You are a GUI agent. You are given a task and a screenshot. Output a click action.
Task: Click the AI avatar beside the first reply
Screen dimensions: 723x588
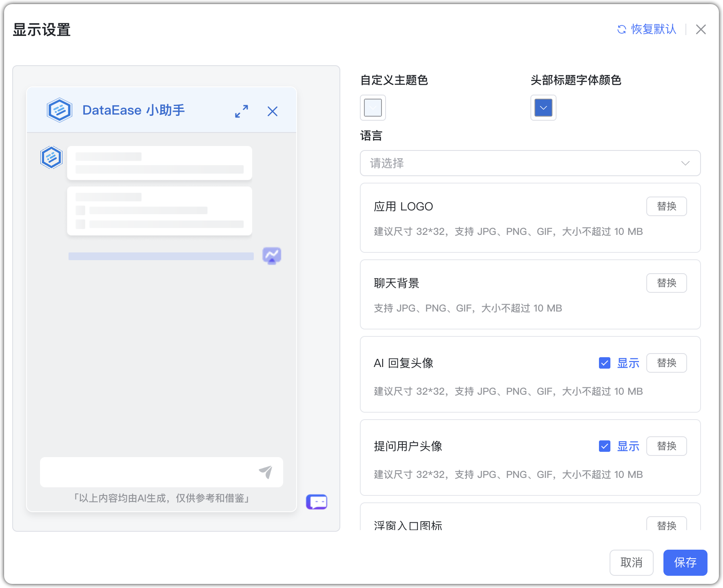pyautogui.click(x=51, y=157)
